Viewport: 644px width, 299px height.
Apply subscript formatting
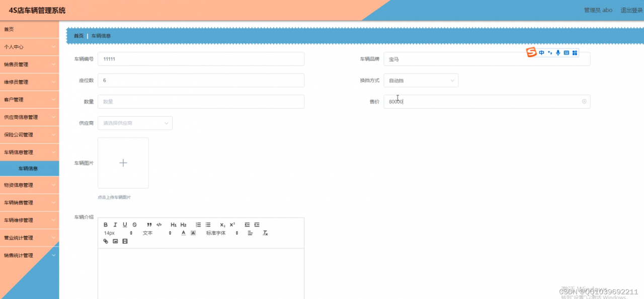pyautogui.click(x=223, y=225)
